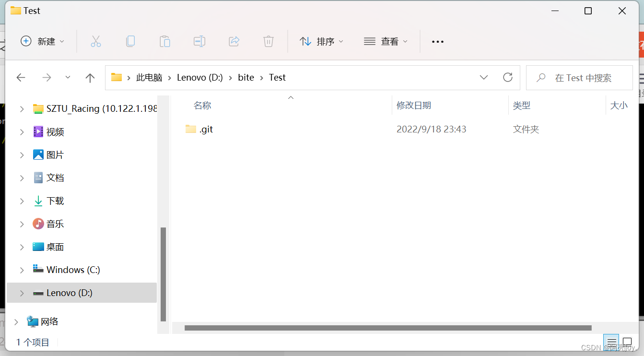Click the folder icon in address bar
This screenshot has width=644, height=356.
[x=117, y=77]
